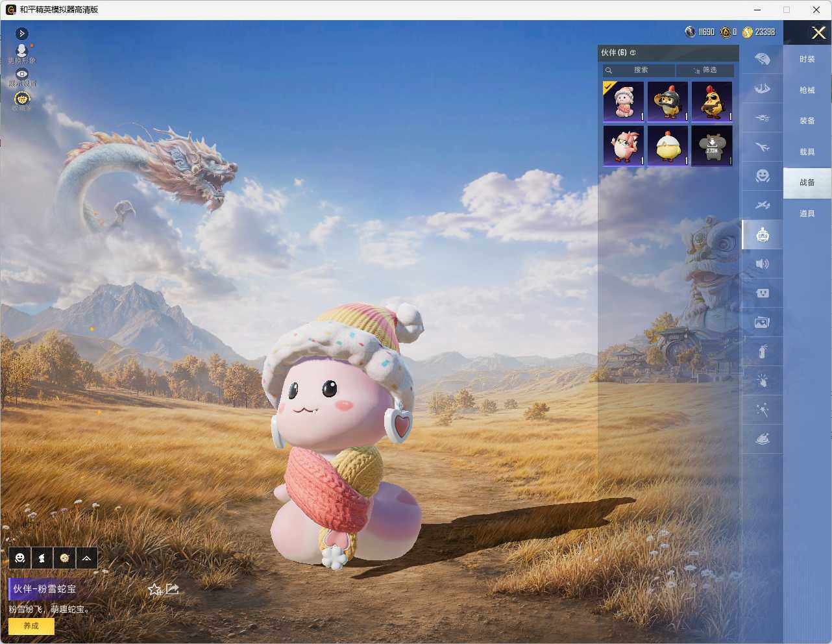
Task: Open the voice pack speaker icon
Action: 763,264
